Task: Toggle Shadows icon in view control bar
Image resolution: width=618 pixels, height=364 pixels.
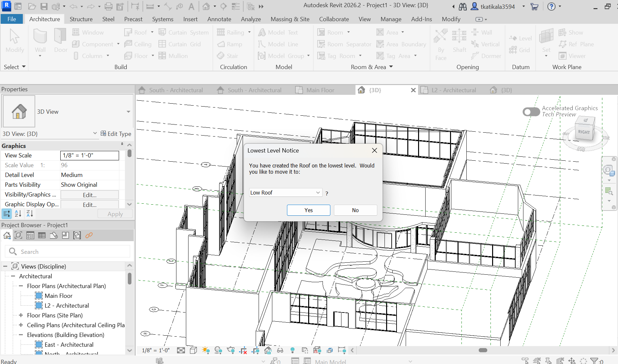Action: pos(218,350)
